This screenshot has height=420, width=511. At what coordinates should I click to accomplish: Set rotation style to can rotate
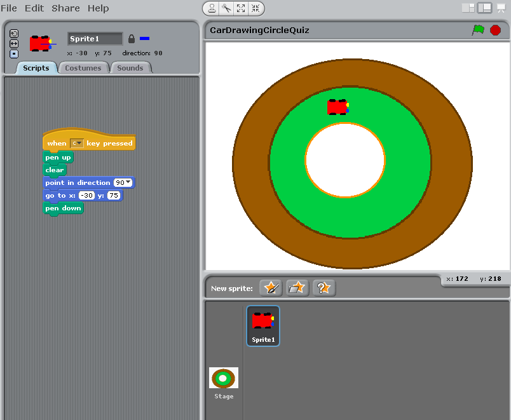tap(14, 34)
